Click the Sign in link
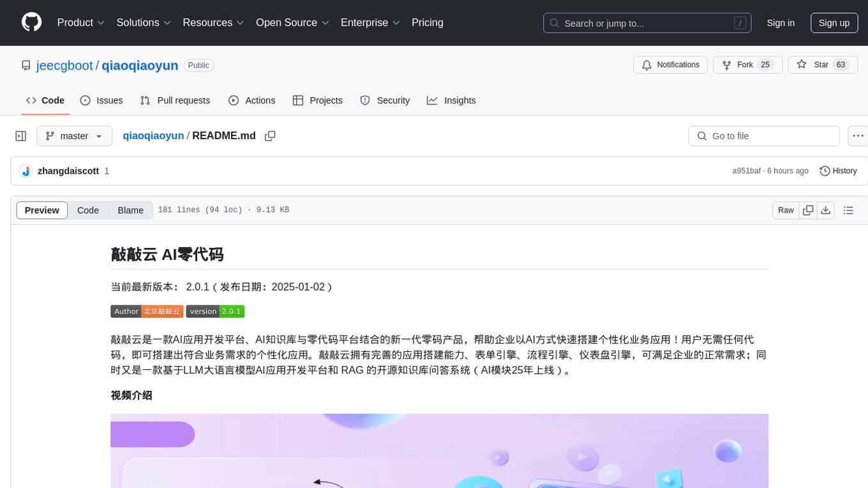 click(x=781, y=23)
